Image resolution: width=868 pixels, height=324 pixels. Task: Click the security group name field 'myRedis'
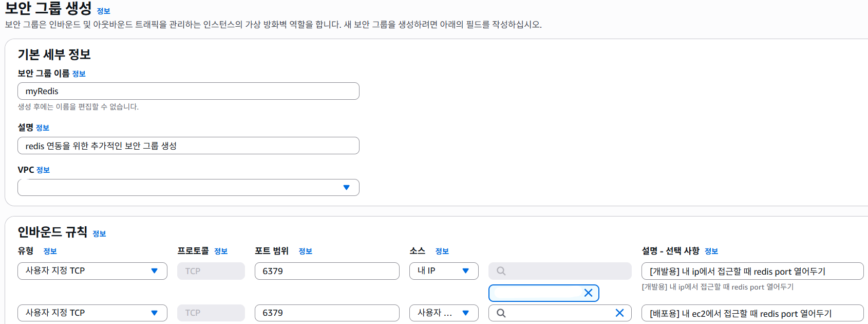pos(188,92)
